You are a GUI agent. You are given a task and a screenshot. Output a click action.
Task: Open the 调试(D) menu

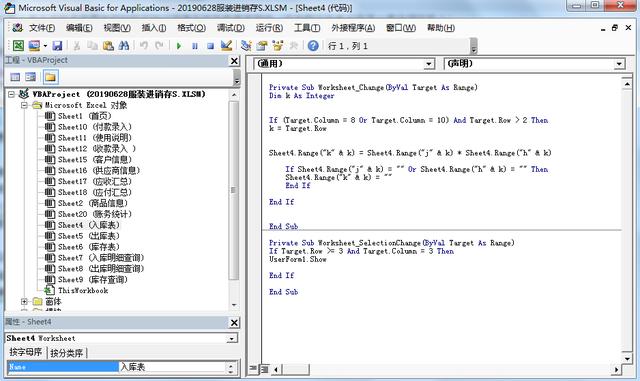(231, 28)
